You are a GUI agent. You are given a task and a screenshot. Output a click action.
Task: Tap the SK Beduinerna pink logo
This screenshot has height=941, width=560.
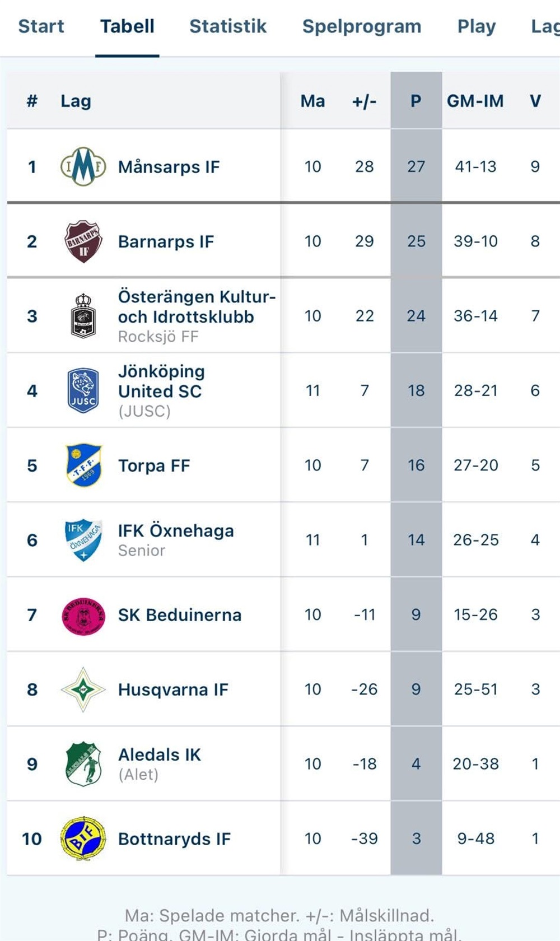pyautogui.click(x=83, y=615)
